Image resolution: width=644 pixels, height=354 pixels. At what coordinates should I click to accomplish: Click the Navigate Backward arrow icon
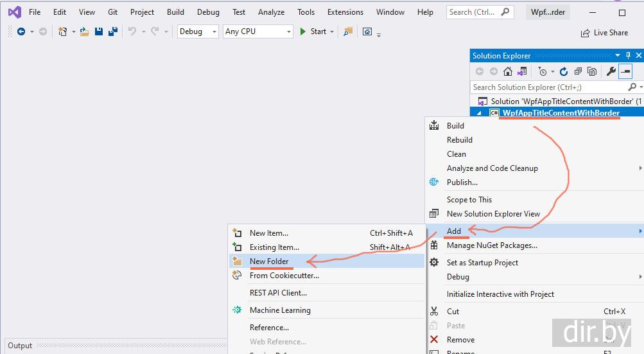tap(21, 31)
